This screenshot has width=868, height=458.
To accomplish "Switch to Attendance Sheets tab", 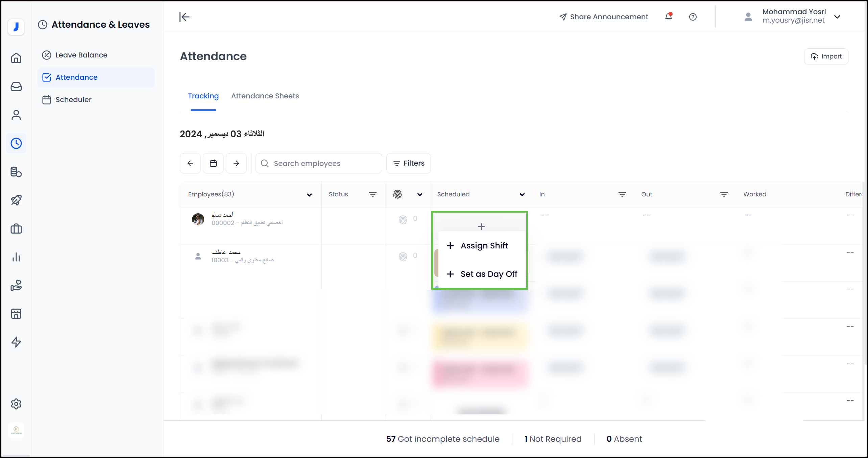I will (x=265, y=96).
